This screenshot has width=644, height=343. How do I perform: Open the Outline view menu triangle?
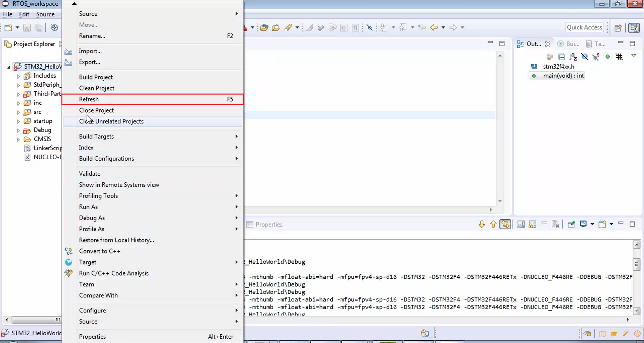click(x=634, y=56)
